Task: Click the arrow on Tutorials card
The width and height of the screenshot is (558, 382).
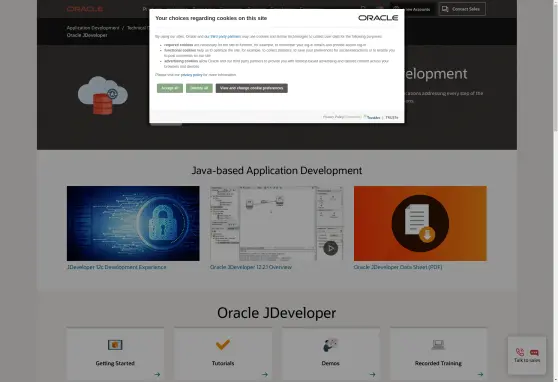Action: coord(265,374)
